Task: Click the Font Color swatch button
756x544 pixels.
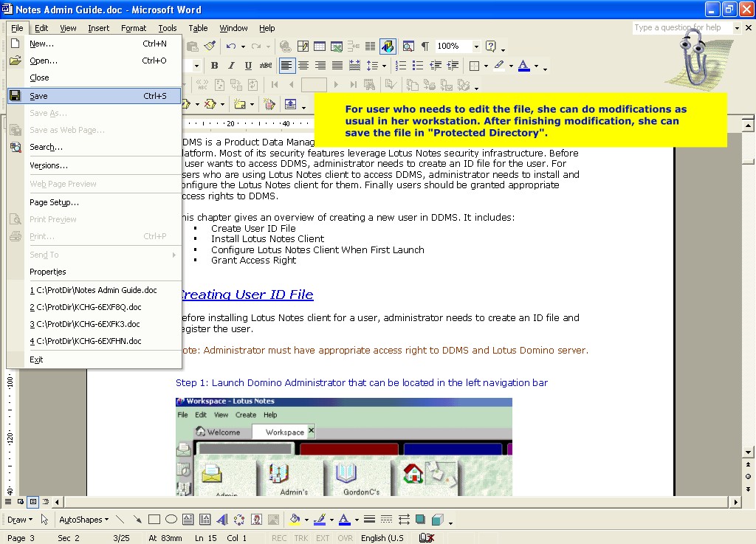Action: 523,66
